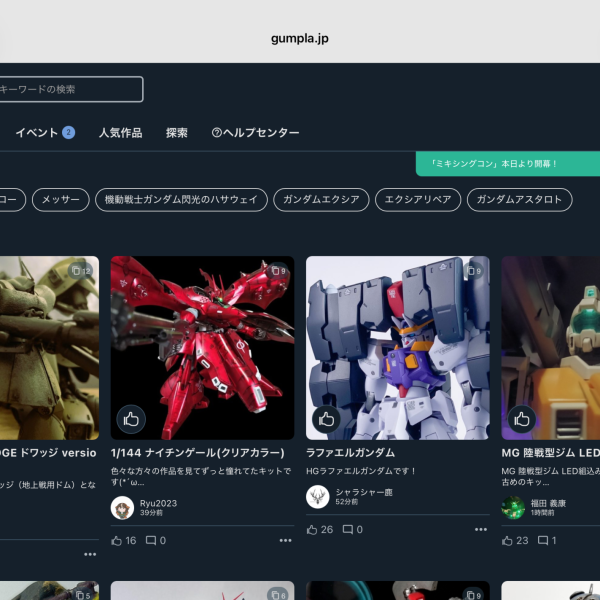This screenshot has width=600, height=600.
Task: Select the ガンダムエクシア tag
Action: click(x=321, y=199)
